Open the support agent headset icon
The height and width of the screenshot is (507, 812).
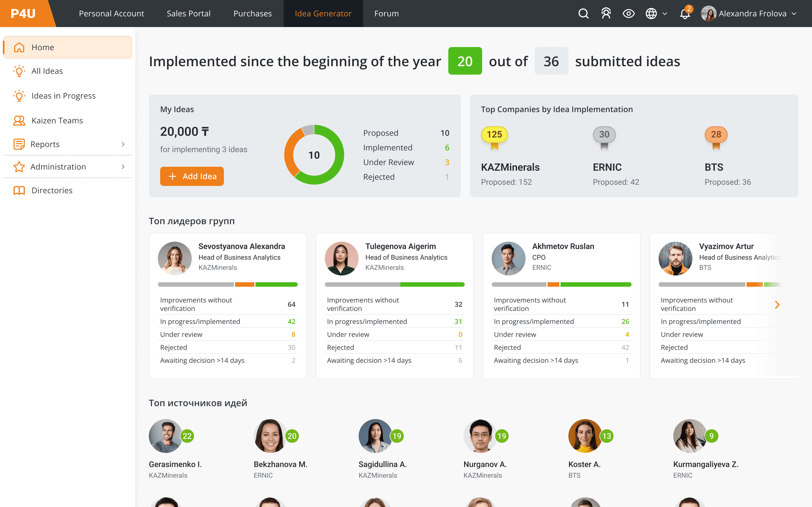[606, 14]
